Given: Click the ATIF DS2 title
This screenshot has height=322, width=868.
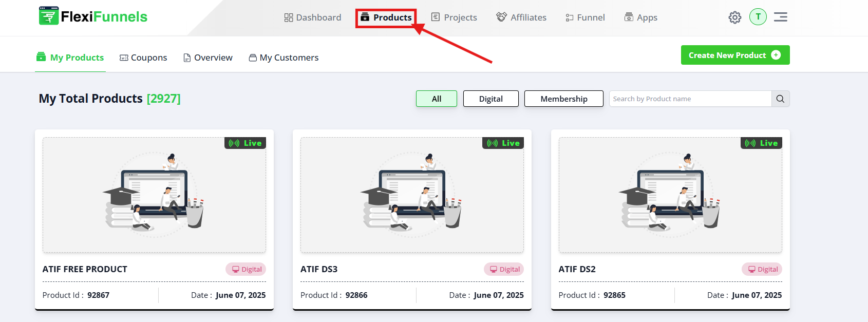Looking at the screenshot, I should (577, 269).
